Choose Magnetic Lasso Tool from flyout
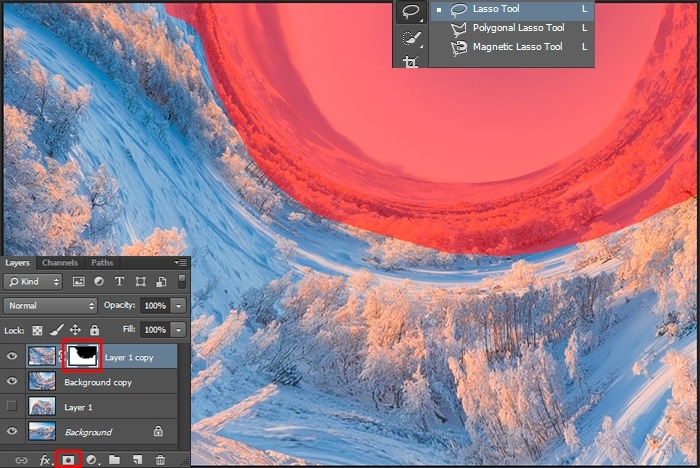700x468 pixels. tap(517, 47)
